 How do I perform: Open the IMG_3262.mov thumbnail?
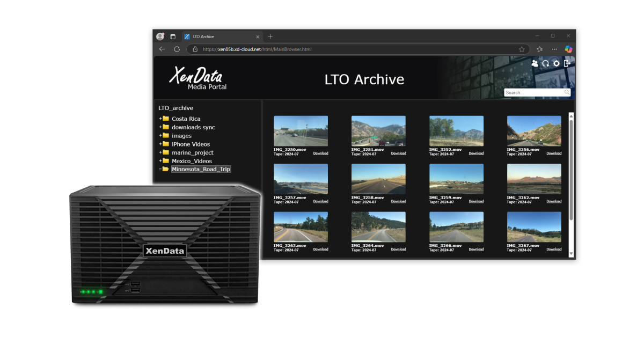pyautogui.click(x=534, y=179)
